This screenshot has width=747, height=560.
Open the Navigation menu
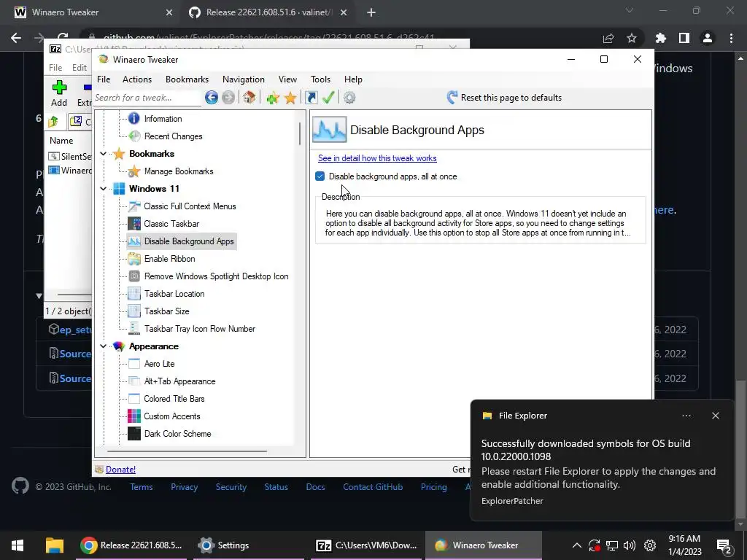244,79
